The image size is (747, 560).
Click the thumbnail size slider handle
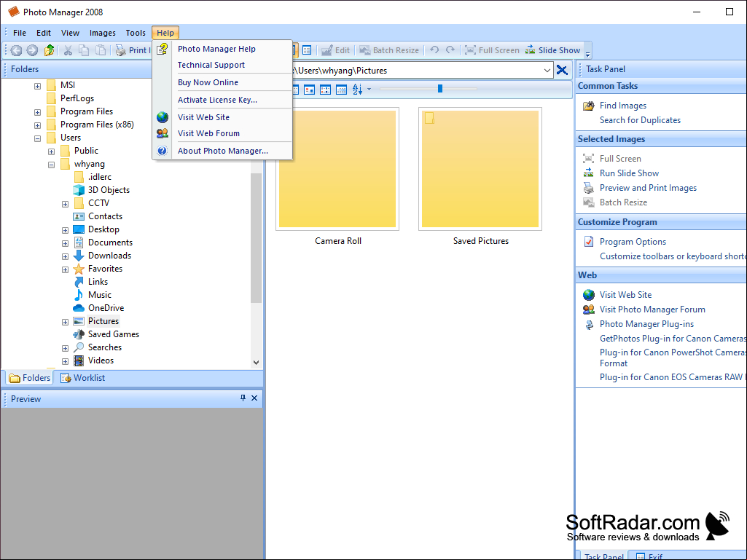(x=440, y=89)
